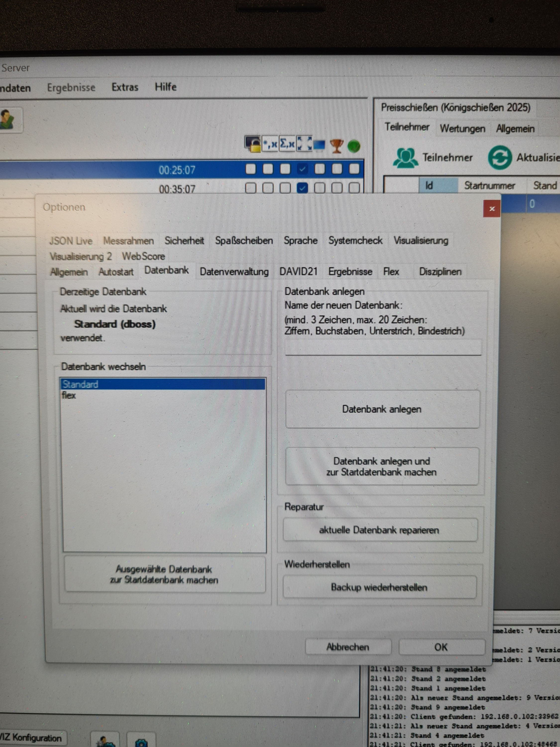The image size is (560, 747).
Task: Click Backup wiederherstellen button
Action: point(379,587)
